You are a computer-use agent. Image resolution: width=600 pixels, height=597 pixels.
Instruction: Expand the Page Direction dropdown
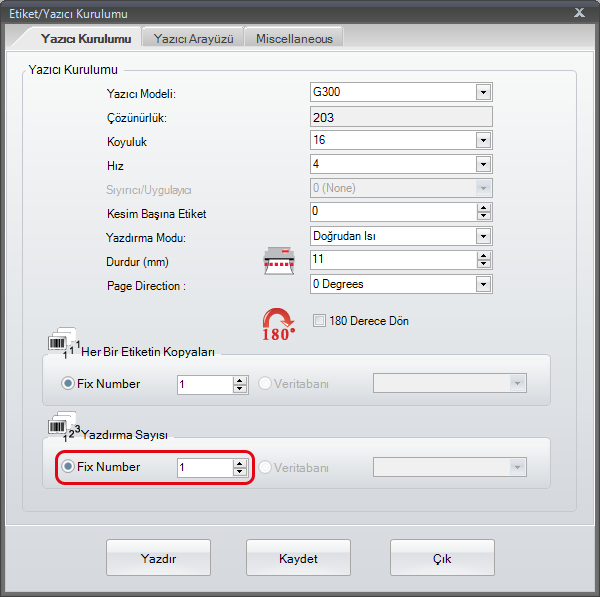484,284
